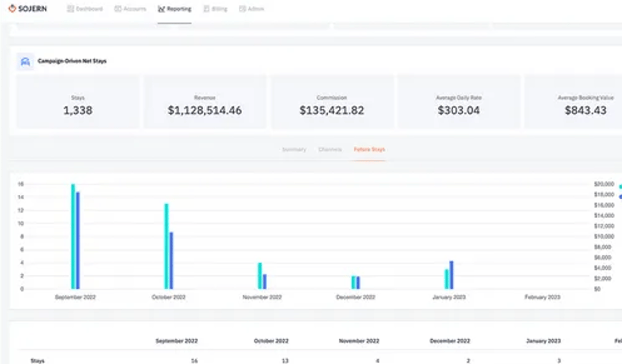Click the November 2022 table column header
Screen dimensions: 622x364
tap(359, 341)
